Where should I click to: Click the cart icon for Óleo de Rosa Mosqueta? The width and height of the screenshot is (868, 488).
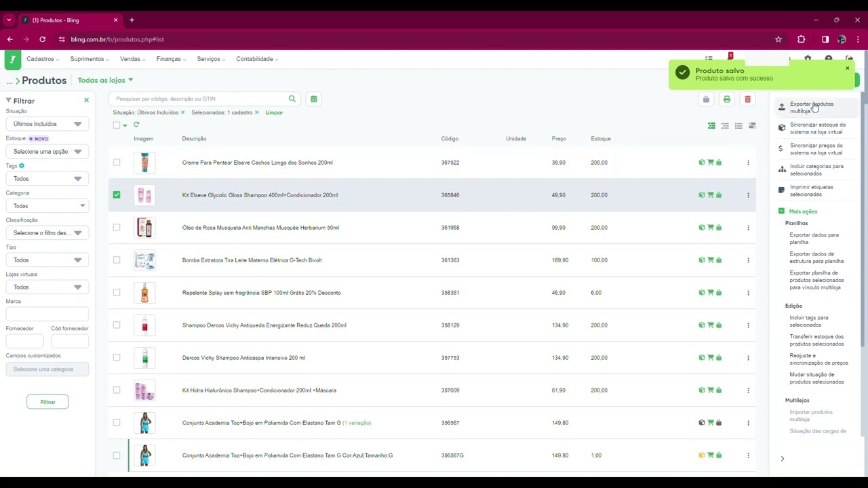(x=711, y=228)
